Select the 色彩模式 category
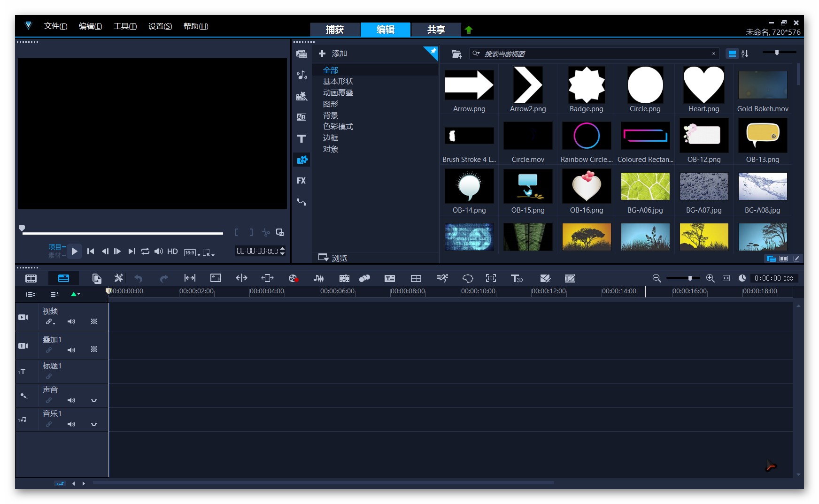 point(338,127)
